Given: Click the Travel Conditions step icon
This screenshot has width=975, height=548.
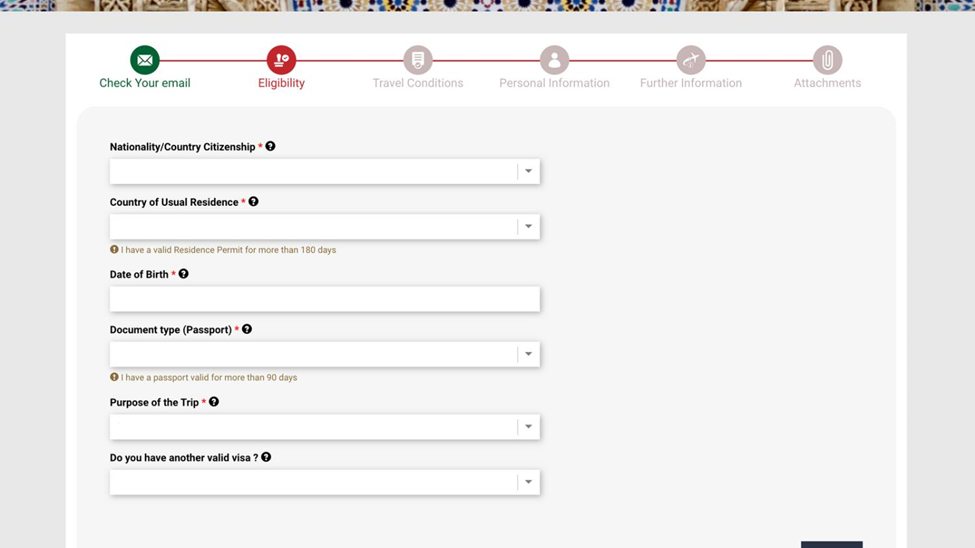Looking at the screenshot, I should 418,60.
